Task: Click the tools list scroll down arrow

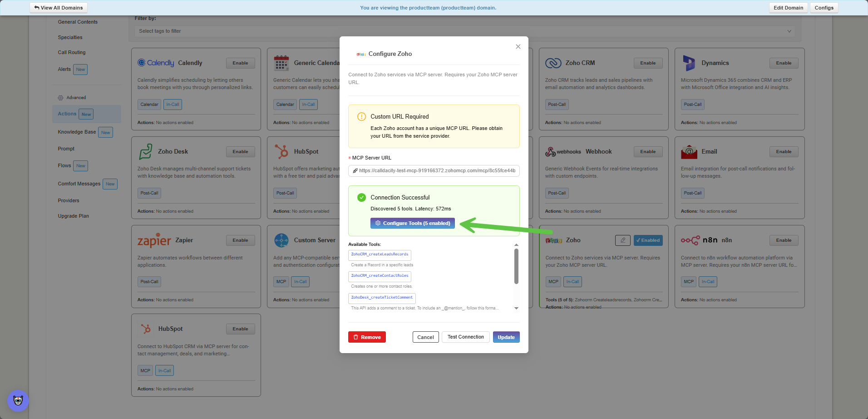Action: click(516, 308)
